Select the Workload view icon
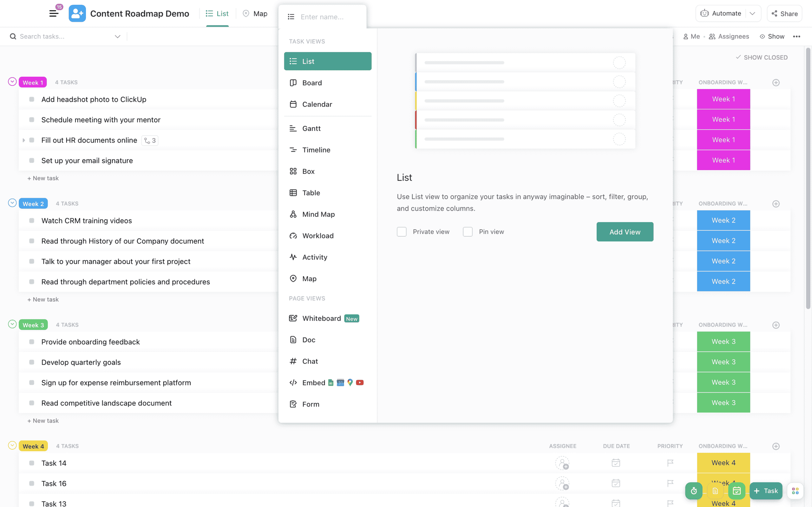The height and width of the screenshot is (507, 812). pos(293,235)
